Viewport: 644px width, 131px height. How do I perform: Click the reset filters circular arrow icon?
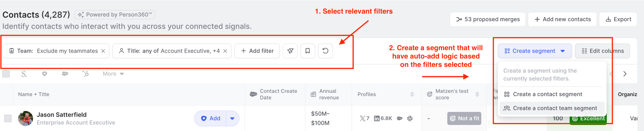pos(325,51)
